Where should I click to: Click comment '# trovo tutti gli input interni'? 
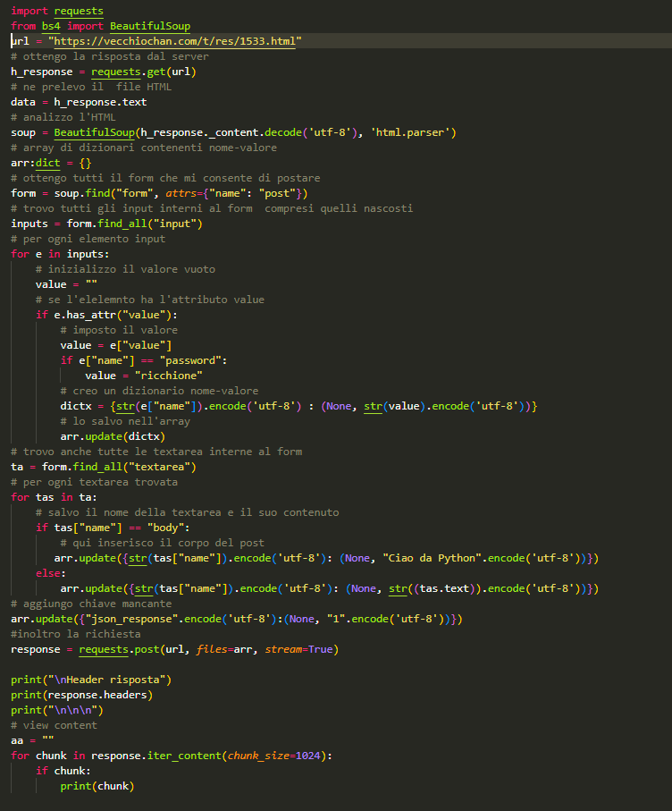[212, 208]
